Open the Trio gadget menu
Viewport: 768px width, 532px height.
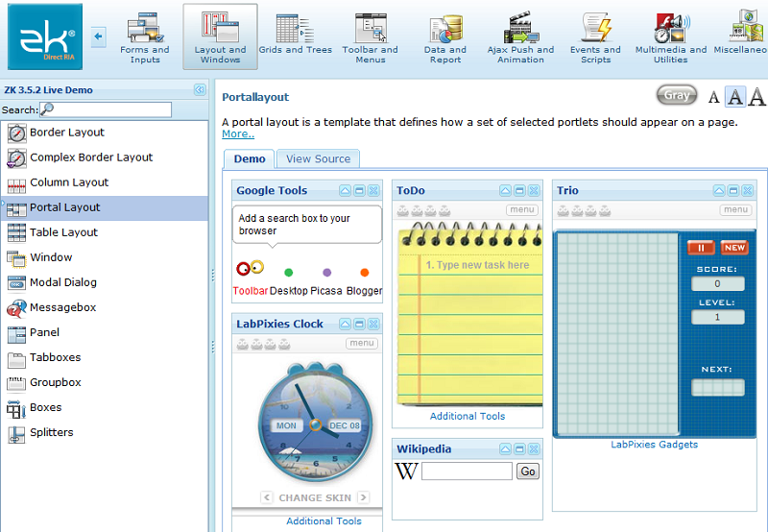click(735, 209)
